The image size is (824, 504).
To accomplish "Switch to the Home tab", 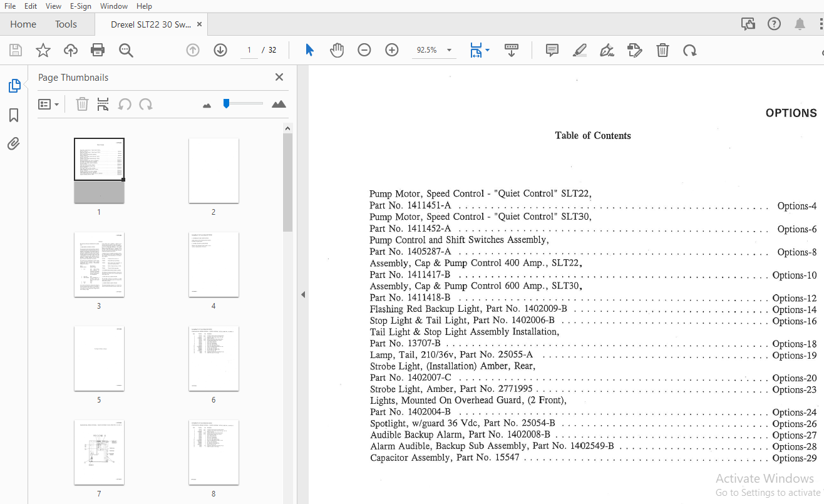I will (23, 24).
